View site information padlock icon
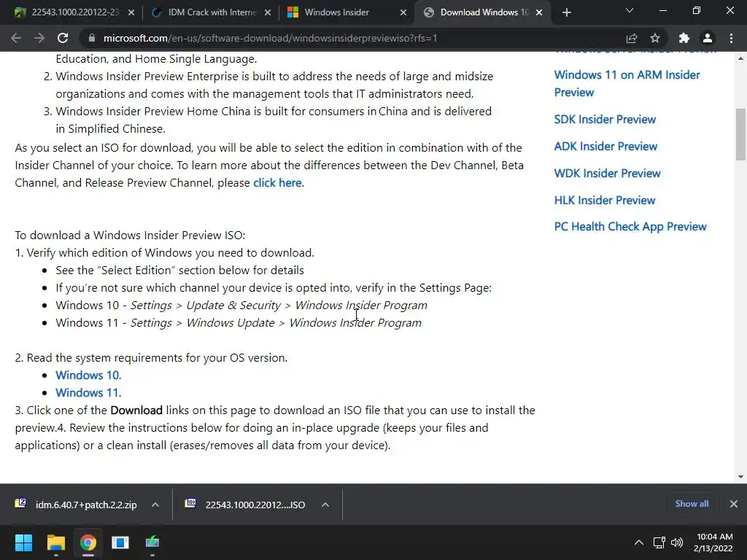The width and height of the screenshot is (747, 560). [x=92, y=38]
